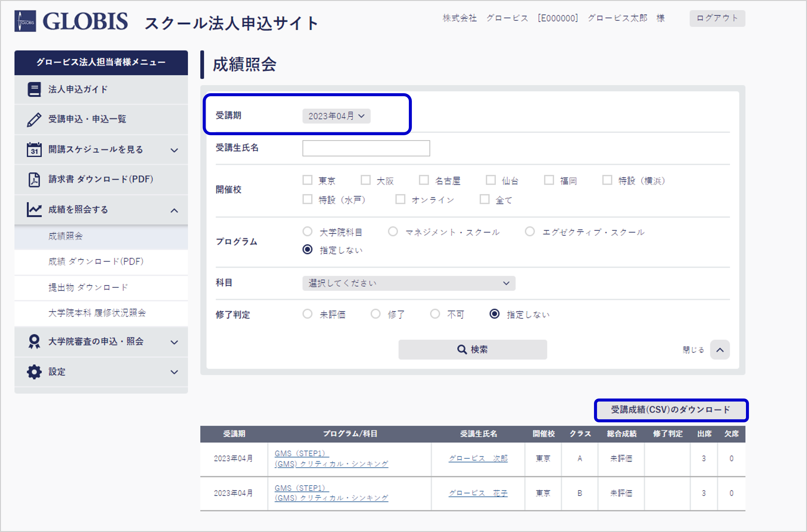Open グロービス 花子 student link
This screenshot has width=807, height=532.
click(478, 493)
